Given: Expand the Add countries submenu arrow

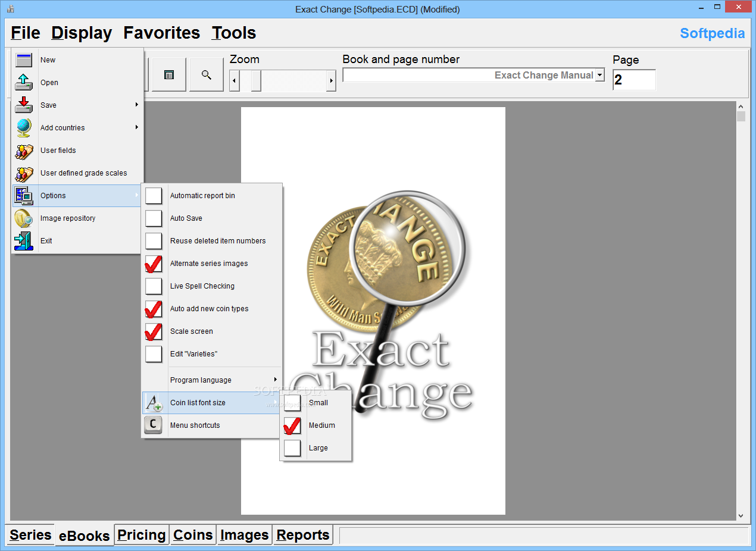Looking at the screenshot, I should (x=136, y=127).
